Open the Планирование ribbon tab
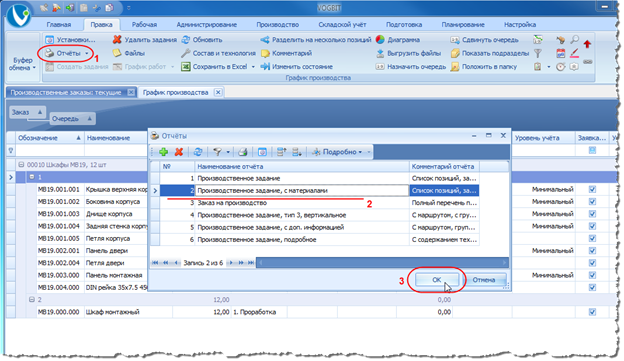624x361 pixels. 463,25
